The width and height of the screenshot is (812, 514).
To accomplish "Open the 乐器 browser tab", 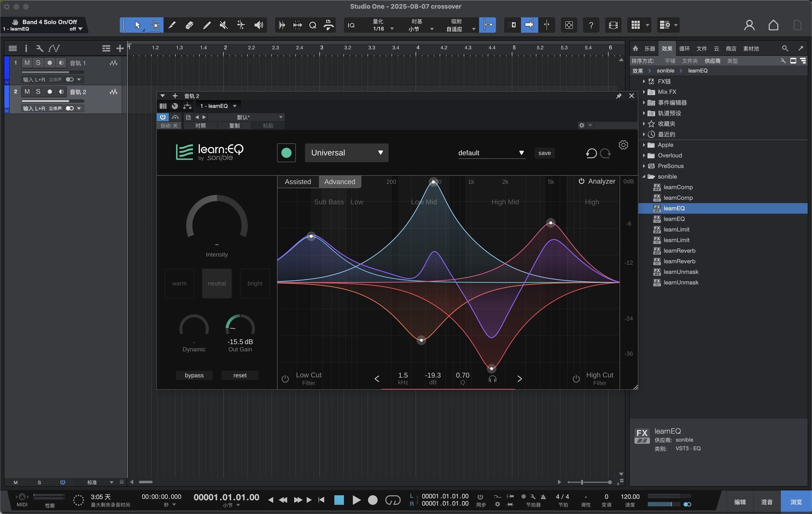I will pos(650,49).
